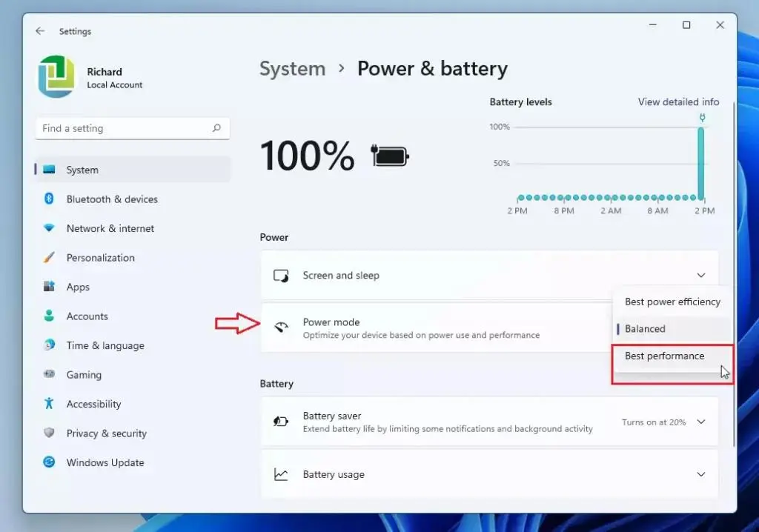759x532 pixels.
Task: Click the Windows Update sync icon
Action: (49, 462)
